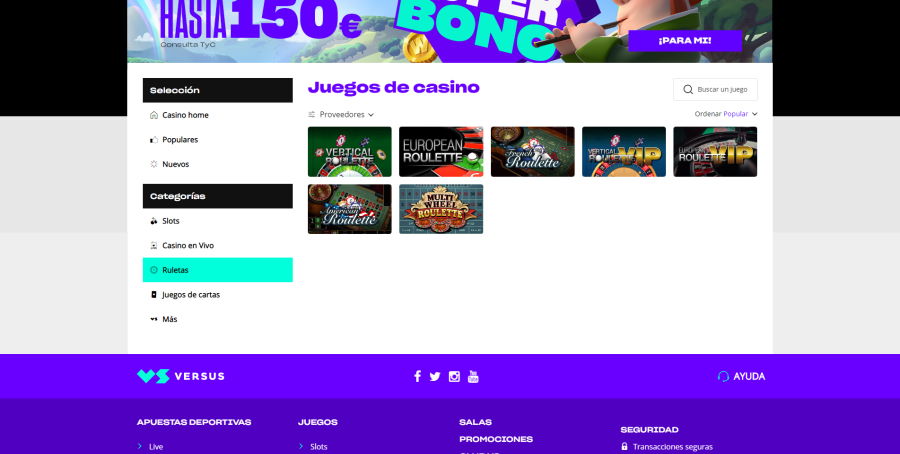Screen dimensions: 900x454
Task: Open the Instagram icon in footer
Action: 454,377
